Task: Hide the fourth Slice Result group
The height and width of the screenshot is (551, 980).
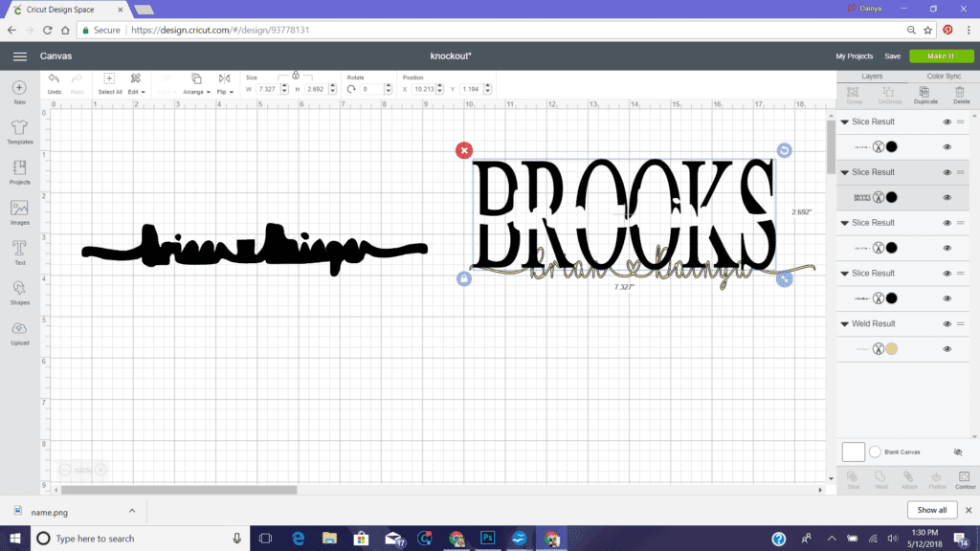Action: (x=947, y=274)
